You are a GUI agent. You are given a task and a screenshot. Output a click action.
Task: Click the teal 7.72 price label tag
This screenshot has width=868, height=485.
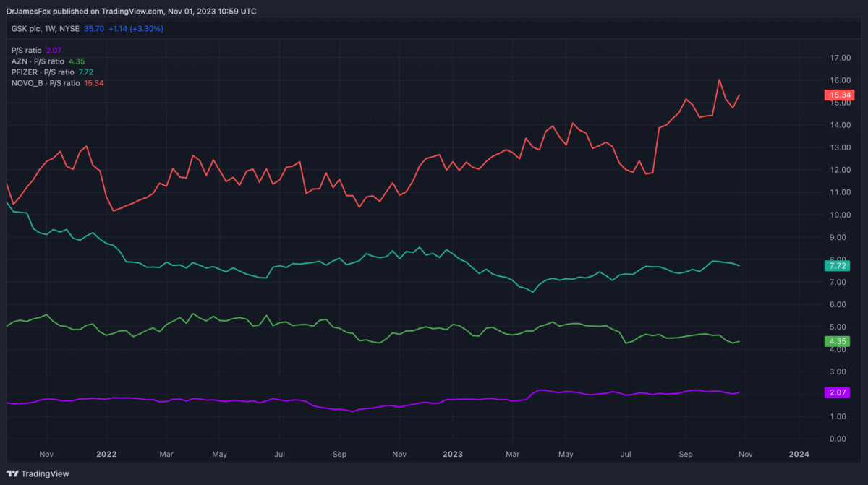click(838, 265)
